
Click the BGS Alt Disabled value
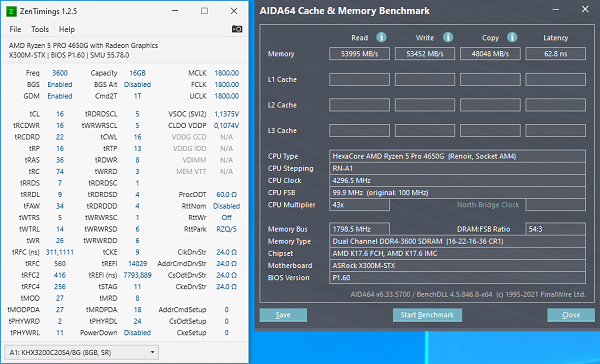(137, 85)
